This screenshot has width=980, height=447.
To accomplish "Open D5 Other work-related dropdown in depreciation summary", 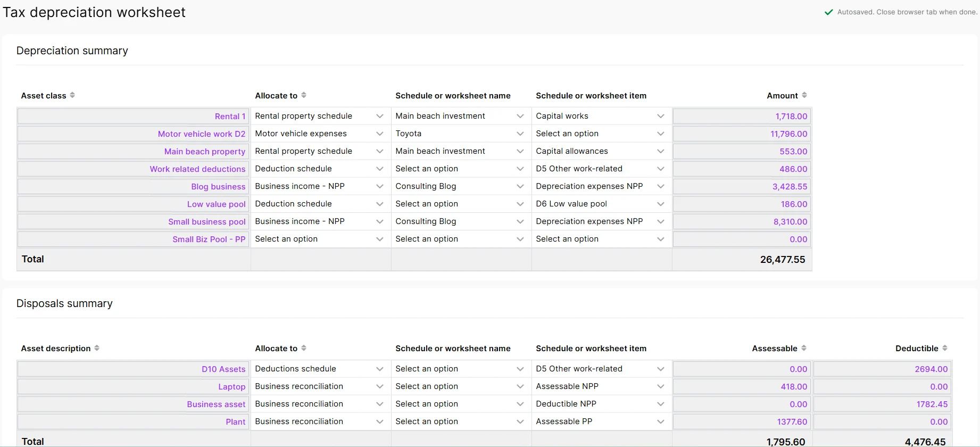I will 601,169.
